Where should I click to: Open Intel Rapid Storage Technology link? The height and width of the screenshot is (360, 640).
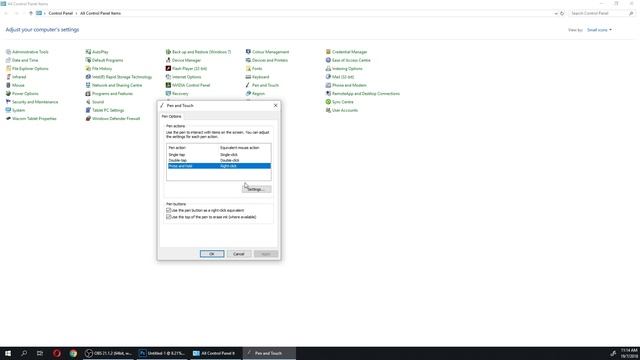pos(122,77)
